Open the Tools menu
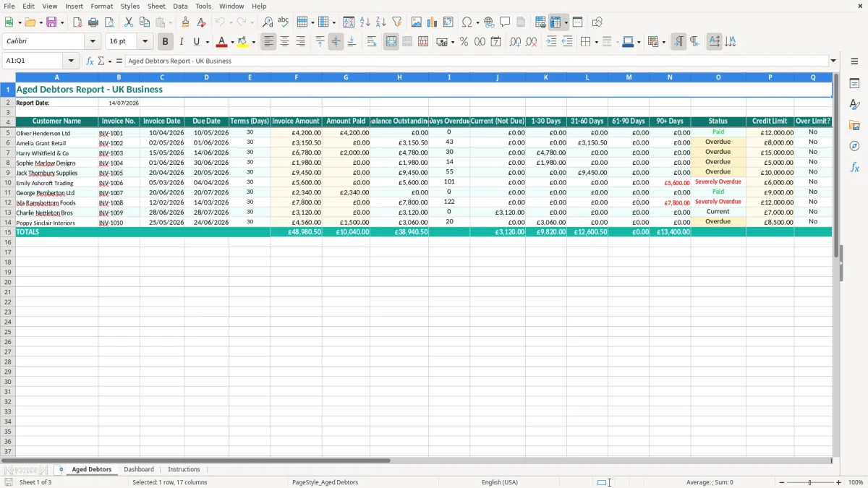 coord(203,6)
